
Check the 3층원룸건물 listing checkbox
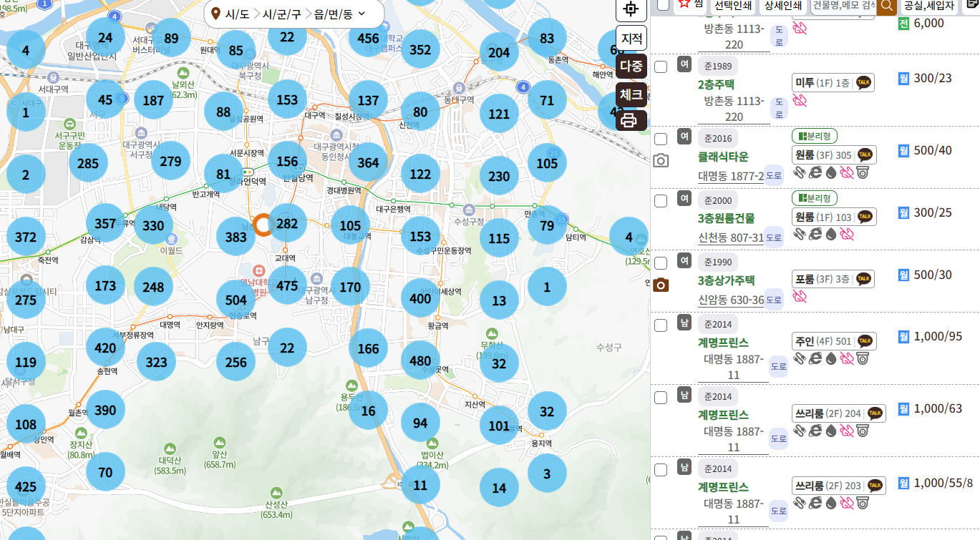point(661,200)
